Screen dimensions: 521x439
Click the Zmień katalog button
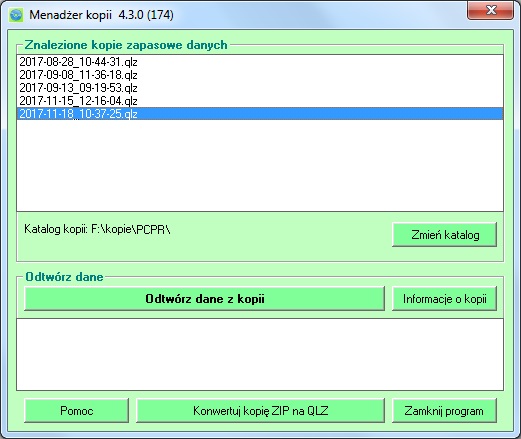[x=444, y=235]
